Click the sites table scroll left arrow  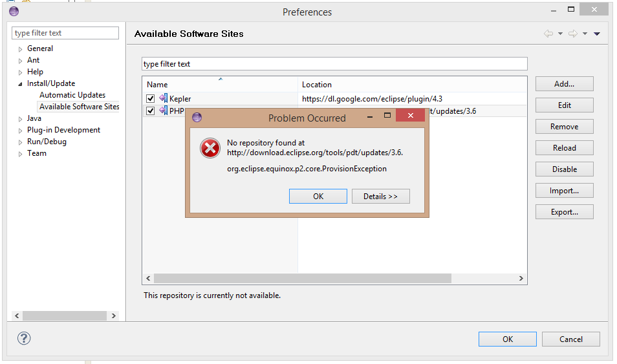[x=148, y=278]
